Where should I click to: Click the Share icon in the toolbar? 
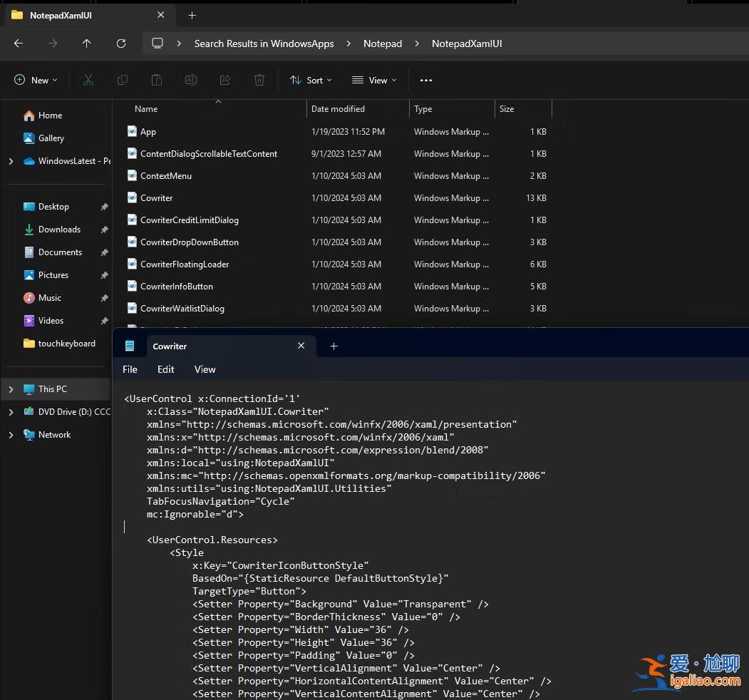225,80
